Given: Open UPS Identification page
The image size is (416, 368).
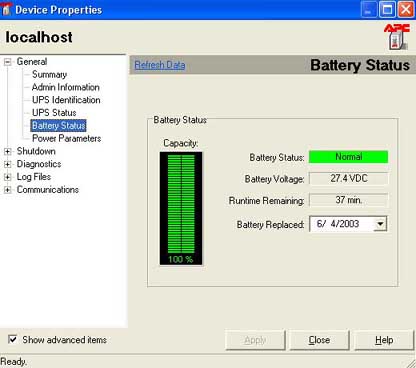Looking at the screenshot, I should (66, 100).
